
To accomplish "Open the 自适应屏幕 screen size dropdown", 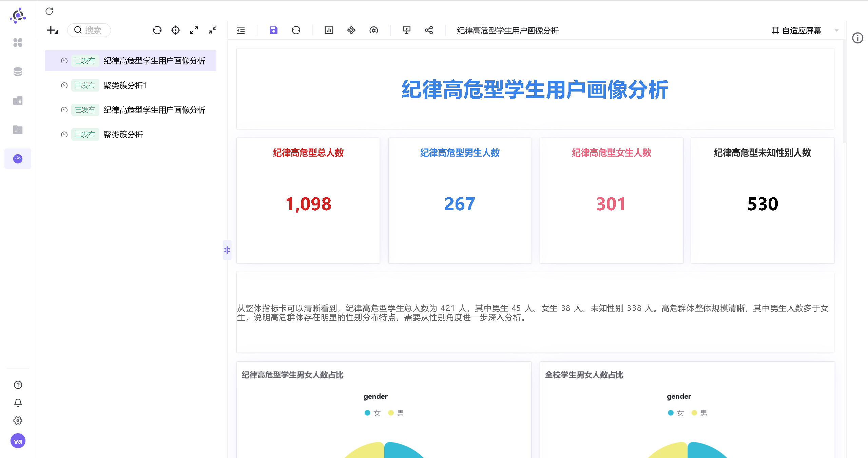I will click(805, 31).
